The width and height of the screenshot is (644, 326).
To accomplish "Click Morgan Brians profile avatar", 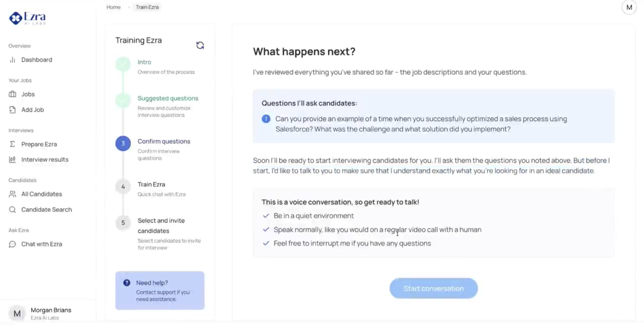I will coord(17,313).
